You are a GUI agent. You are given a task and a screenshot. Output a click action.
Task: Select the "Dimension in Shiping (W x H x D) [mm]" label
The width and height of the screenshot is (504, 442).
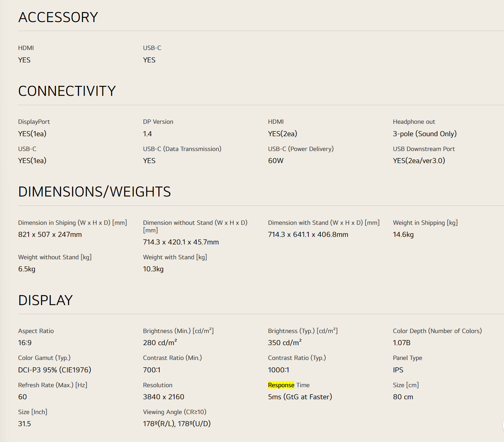73,223
